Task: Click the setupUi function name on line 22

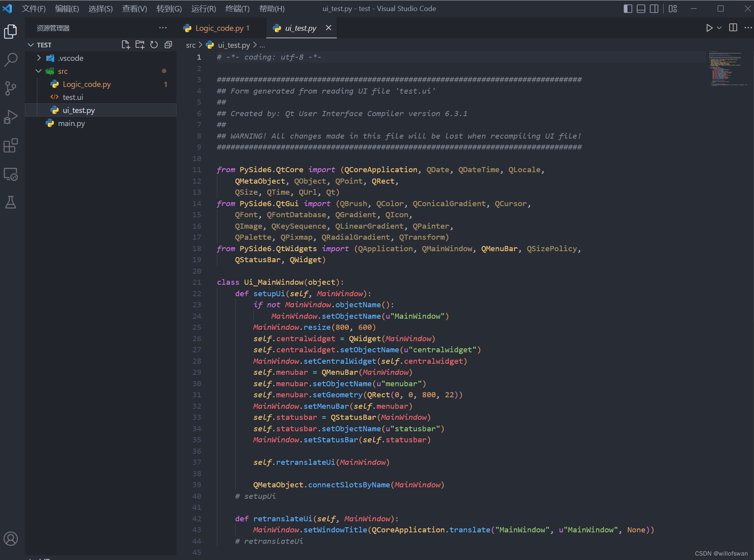Action: pyautogui.click(x=269, y=294)
